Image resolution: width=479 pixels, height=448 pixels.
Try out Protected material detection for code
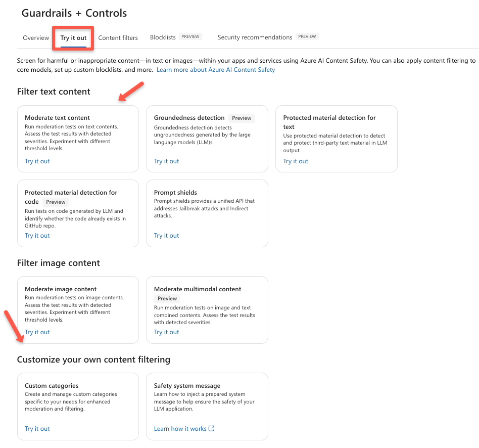(37, 235)
